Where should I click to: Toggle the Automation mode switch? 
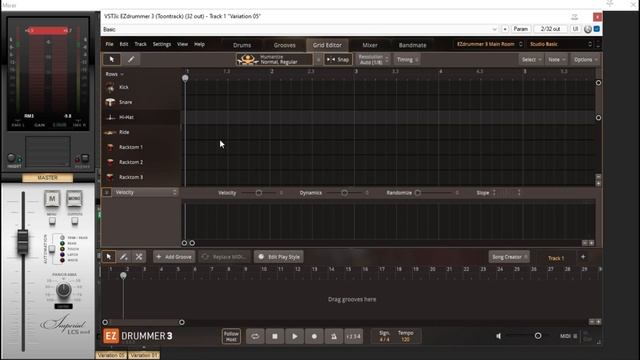coord(51,249)
